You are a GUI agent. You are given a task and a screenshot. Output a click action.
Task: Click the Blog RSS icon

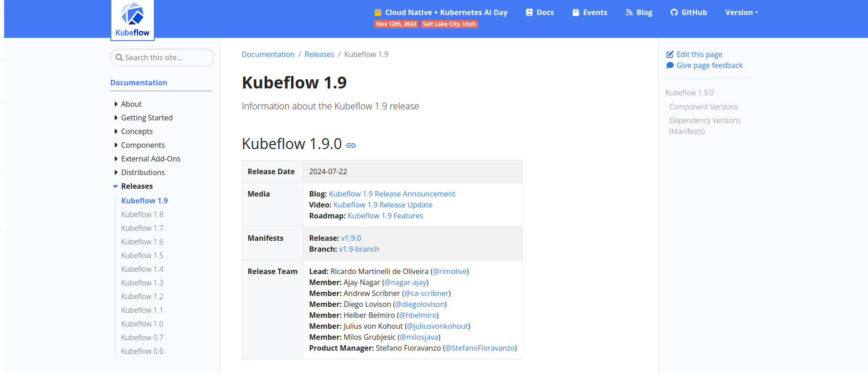pos(629,12)
